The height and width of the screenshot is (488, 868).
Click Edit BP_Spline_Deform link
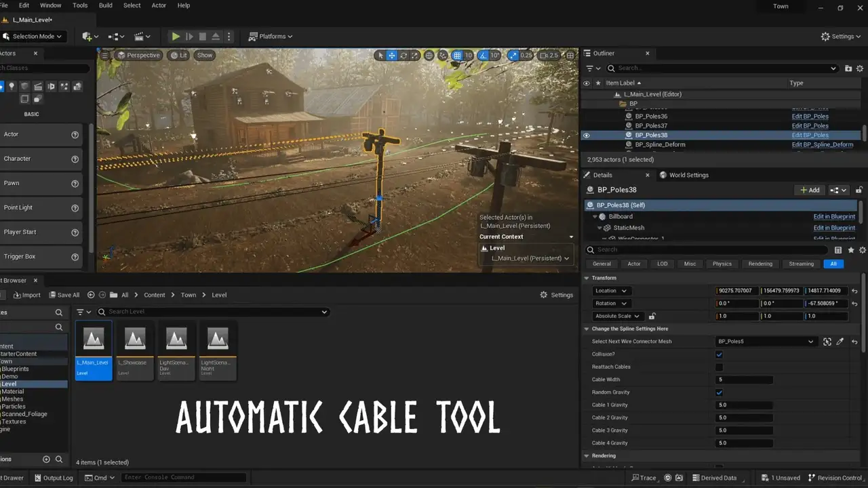822,145
